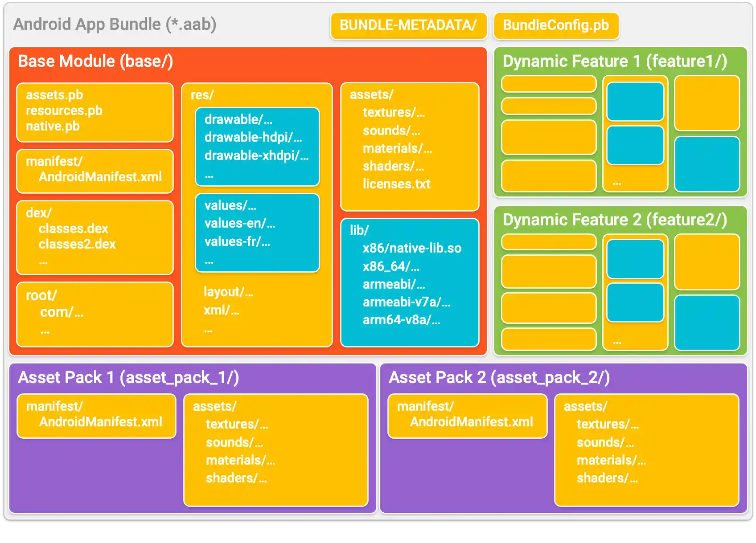
Task: Select the values/ values-en/ values-fr/ block
Action: [257, 232]
